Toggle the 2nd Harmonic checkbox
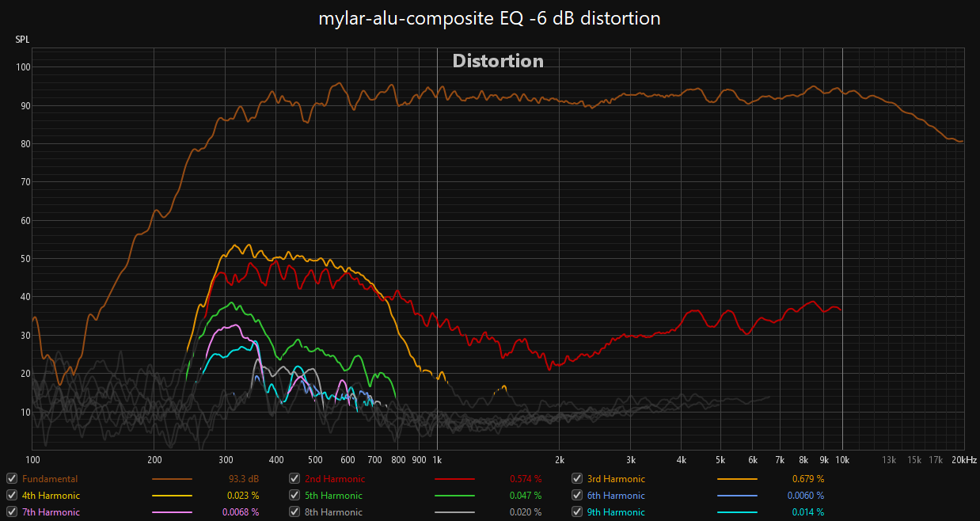 pyautogui.click(x=294, y=479)
